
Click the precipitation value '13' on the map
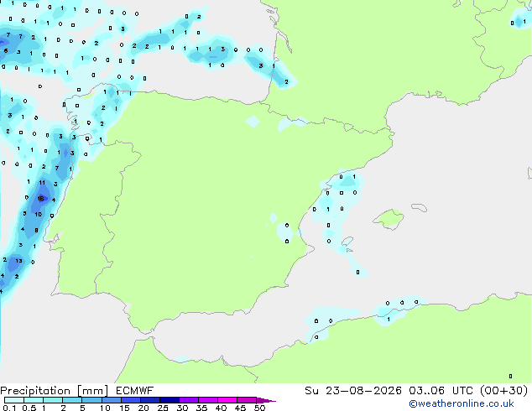(18, 261)
